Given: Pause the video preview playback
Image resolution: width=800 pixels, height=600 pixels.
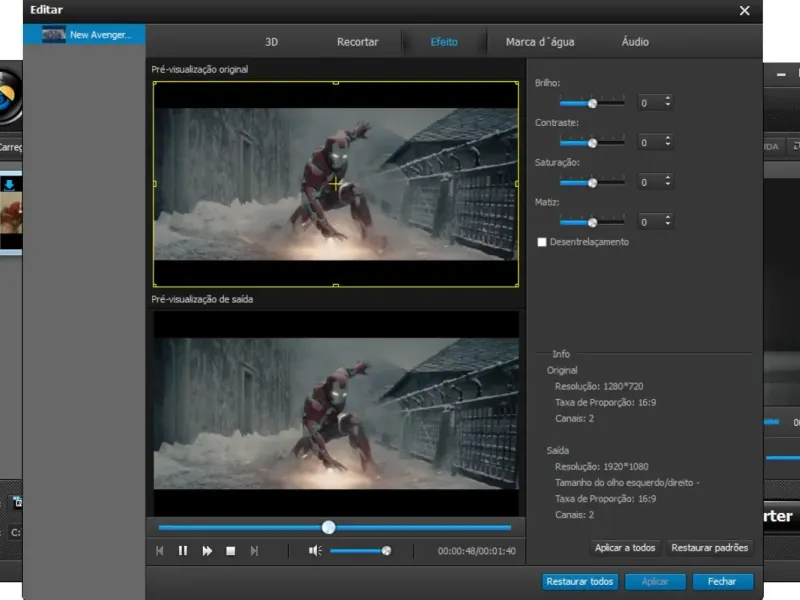Looking at the screenshot, I should 183,551.
